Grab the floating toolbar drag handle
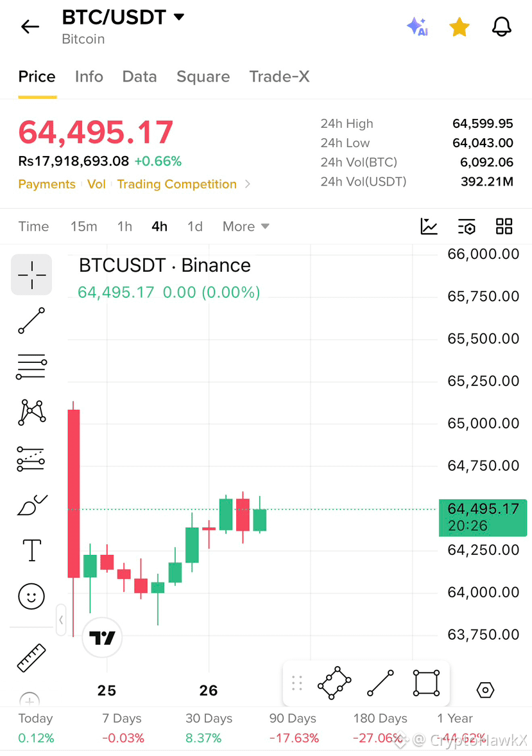 tap(297, 683)
